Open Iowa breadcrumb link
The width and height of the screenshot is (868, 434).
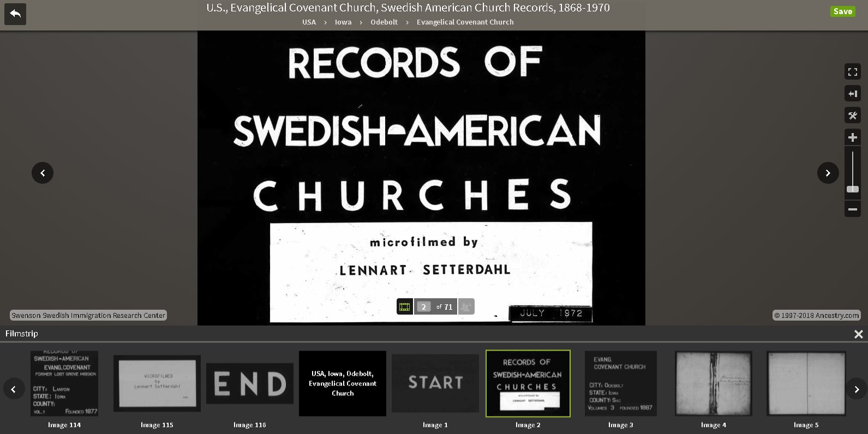click(343, 22)
